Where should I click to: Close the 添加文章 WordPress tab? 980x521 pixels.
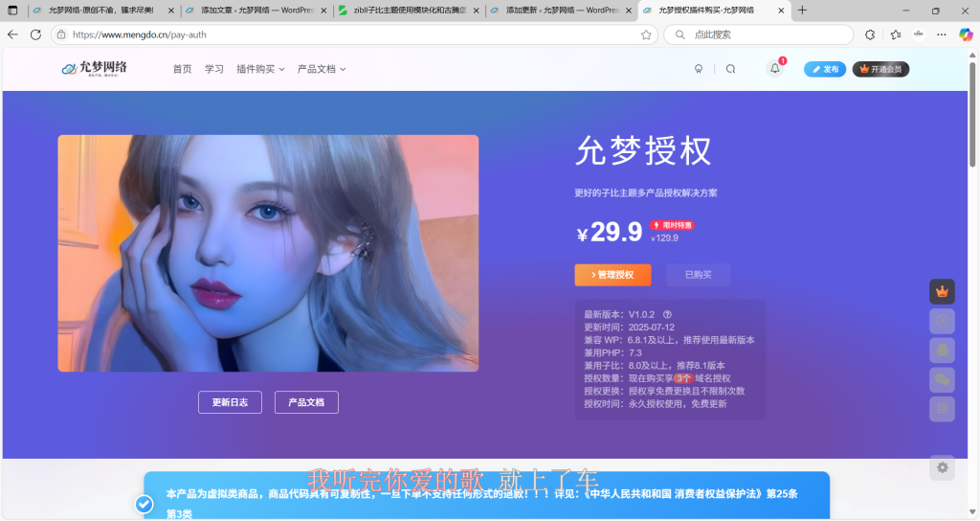pyautogui.click(x=323, y=10)
